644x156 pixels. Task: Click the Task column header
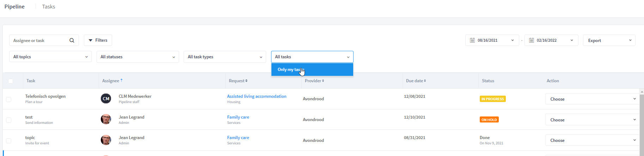click(x=31, y=81)
